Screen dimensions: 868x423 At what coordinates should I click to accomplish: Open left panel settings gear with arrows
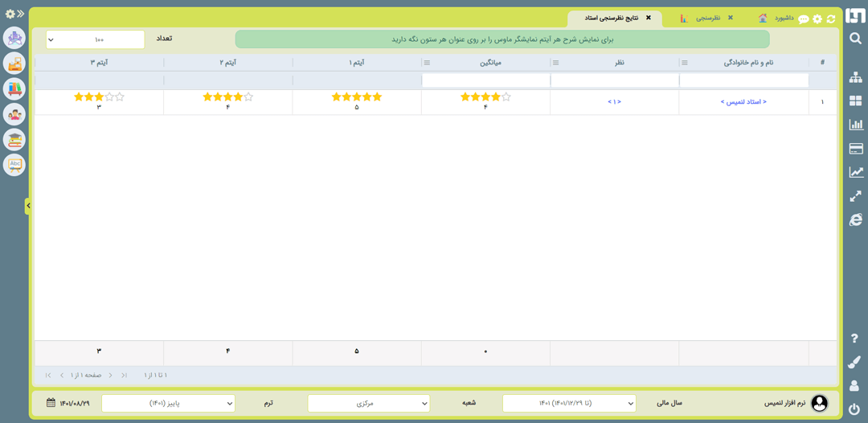click(x=14, y=14)
